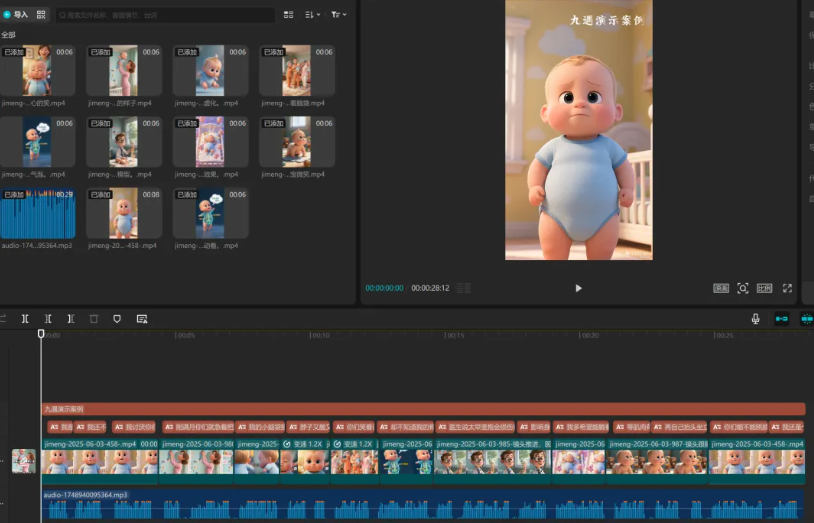This screenshot has width=814, height=523.
Task: Open the QR code import icon beside 导入
Action: point(41,15)
